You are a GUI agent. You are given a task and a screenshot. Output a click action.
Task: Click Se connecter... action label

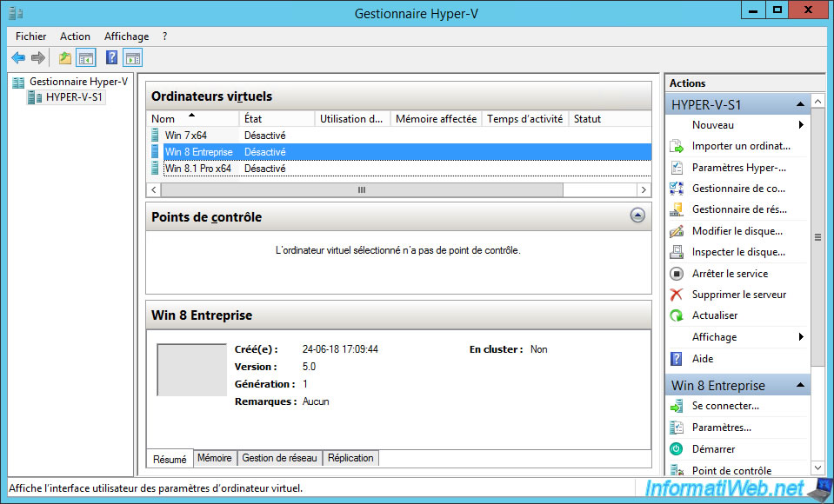pos(725,406)
